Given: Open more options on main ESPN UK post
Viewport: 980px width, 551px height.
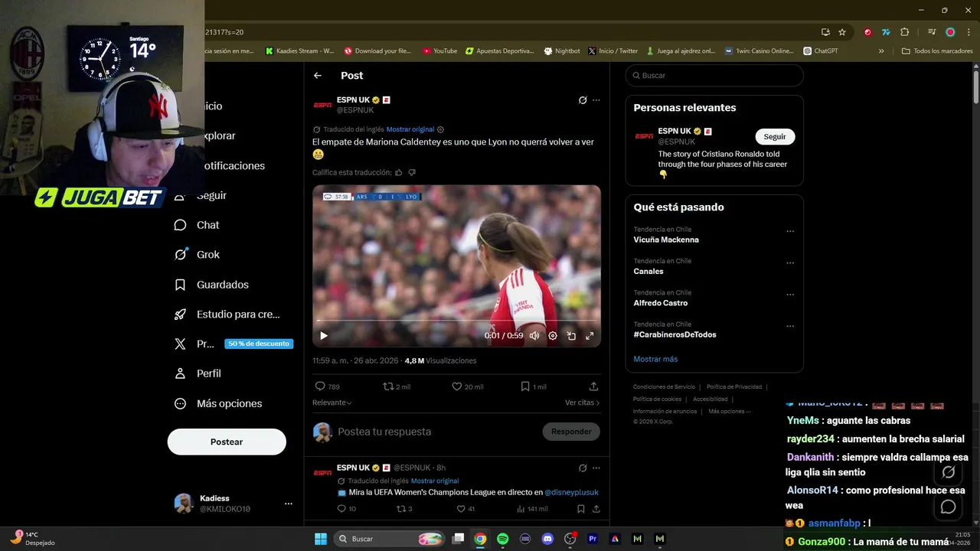Looking at the screenshot, I should pyautogui.click(x=596, y=100).
